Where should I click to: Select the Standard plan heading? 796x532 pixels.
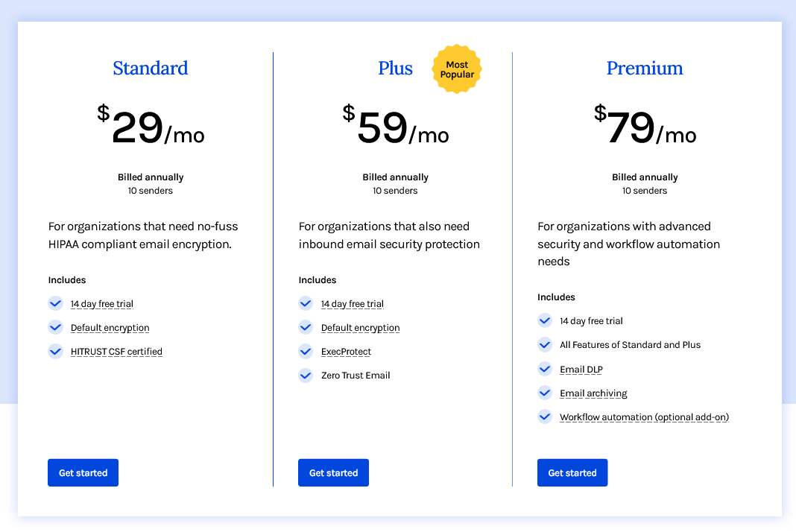coord(151,69)
